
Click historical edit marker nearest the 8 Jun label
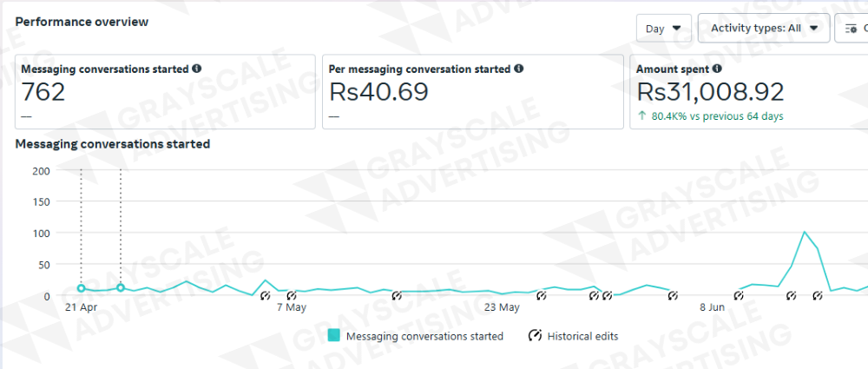pos(739,296)
